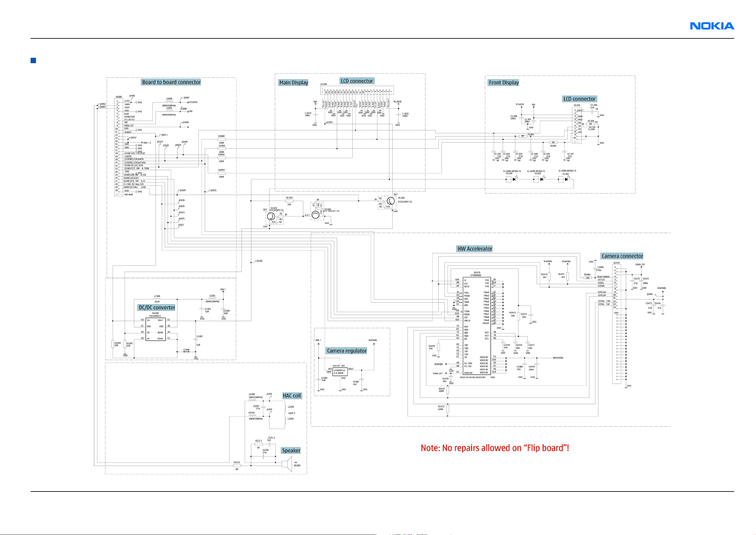Click the Nokia logo

click(x=712, y=26)
